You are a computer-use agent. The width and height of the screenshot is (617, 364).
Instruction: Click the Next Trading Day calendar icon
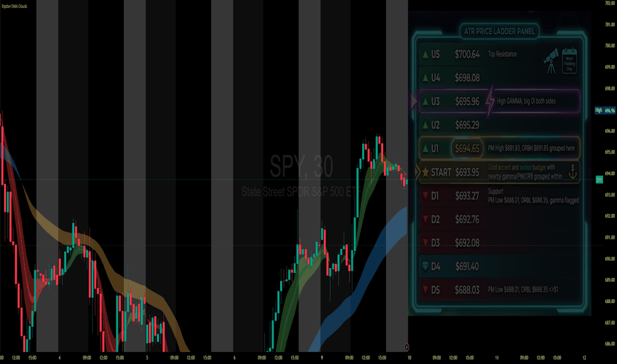pyautogui.click(x=569, y=61)
